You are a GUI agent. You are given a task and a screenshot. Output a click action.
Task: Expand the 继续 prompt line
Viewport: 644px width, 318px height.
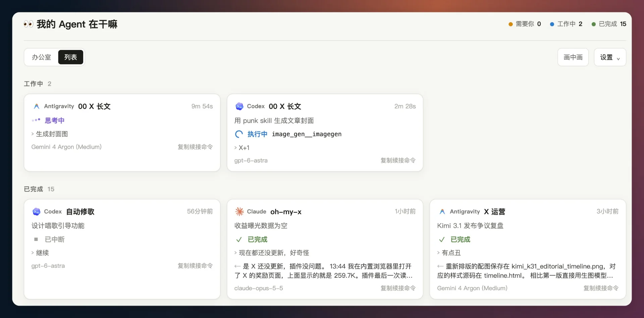pos(40,253)
